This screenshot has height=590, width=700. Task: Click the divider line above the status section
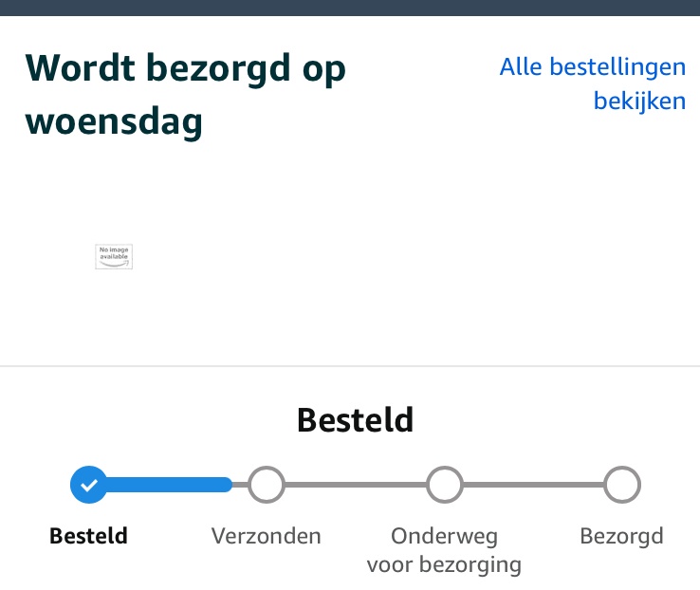point(350,366)
